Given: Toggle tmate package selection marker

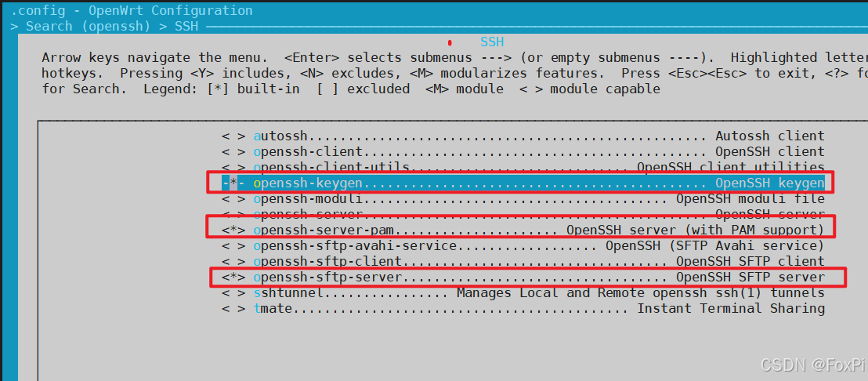Looking at the screenshot, I should pos(233,308).
